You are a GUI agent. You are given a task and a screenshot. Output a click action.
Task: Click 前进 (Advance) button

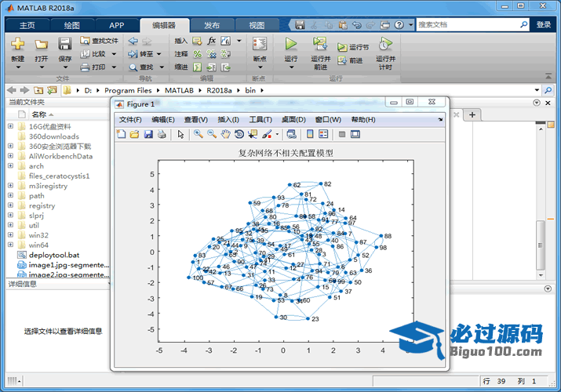[350, 60]
